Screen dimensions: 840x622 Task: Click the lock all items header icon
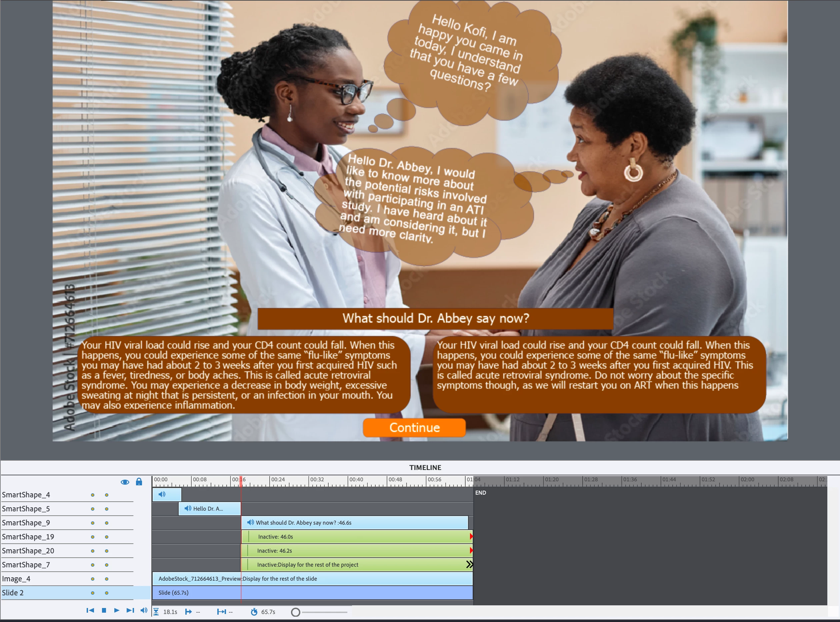(139, 482)
